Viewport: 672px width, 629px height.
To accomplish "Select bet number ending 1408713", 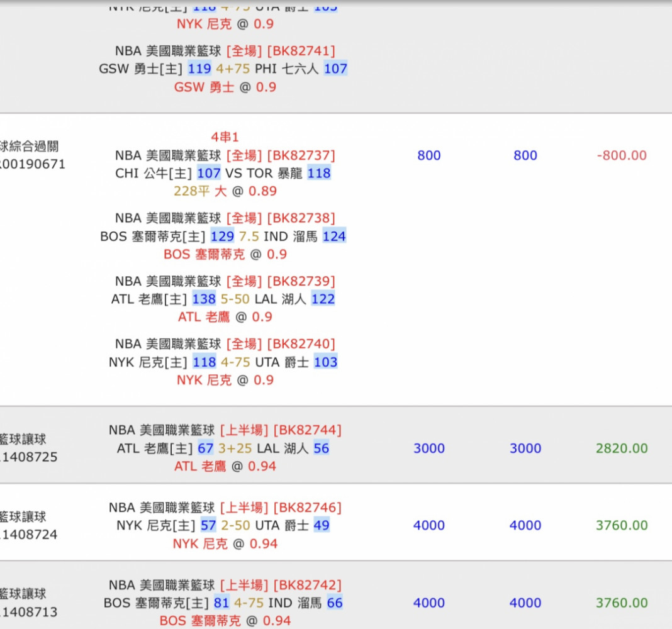I will click(29, 612).
